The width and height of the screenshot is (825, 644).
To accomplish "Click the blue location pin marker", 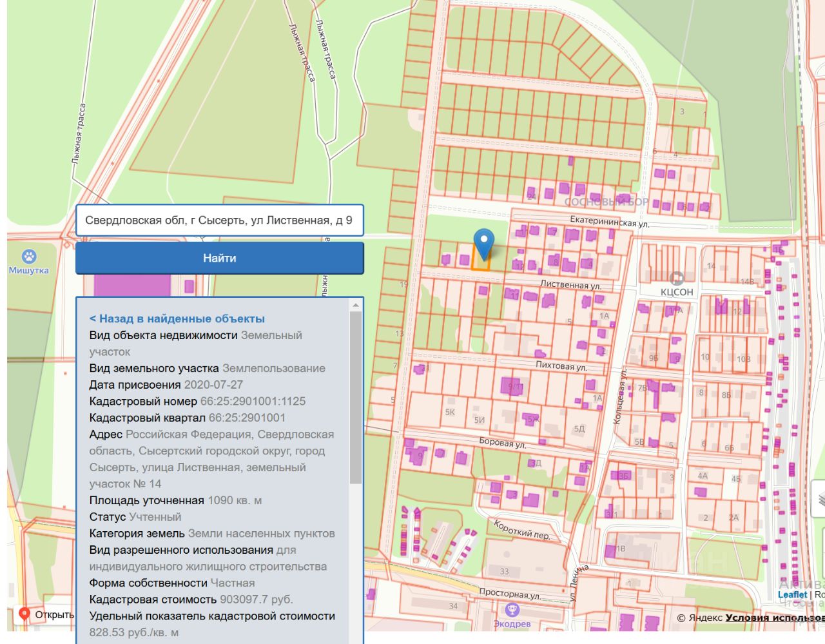I will [x=483, y=243].
